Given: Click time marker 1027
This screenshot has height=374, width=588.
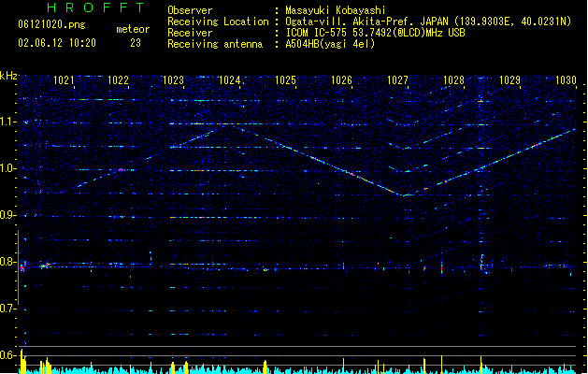Looking at the screenshot, I should pos(397,80).
